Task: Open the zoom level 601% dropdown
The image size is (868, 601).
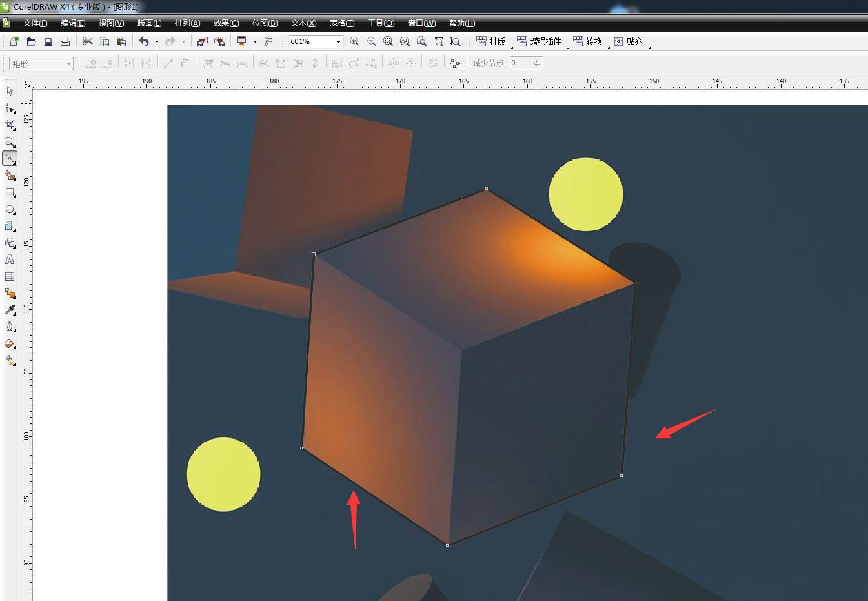Action: coord(338,41)
